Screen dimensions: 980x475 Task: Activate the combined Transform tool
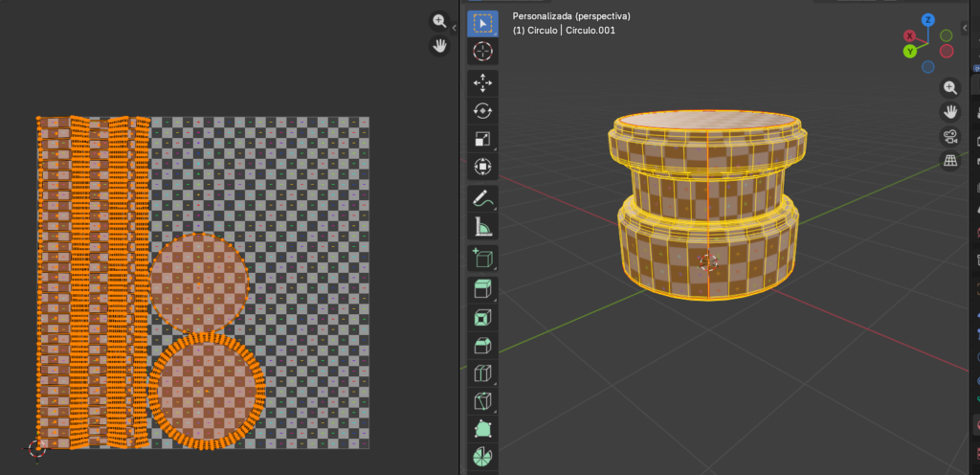pos(482,167)
